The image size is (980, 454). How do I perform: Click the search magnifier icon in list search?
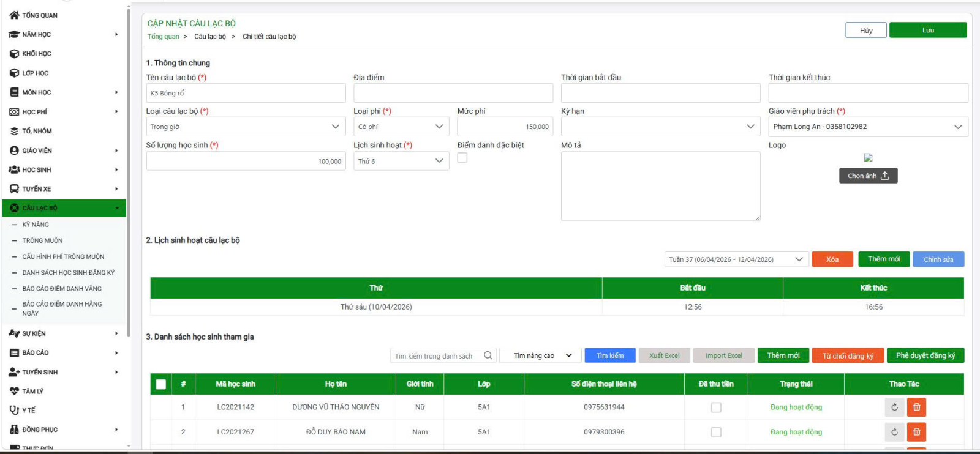(488, 355)
